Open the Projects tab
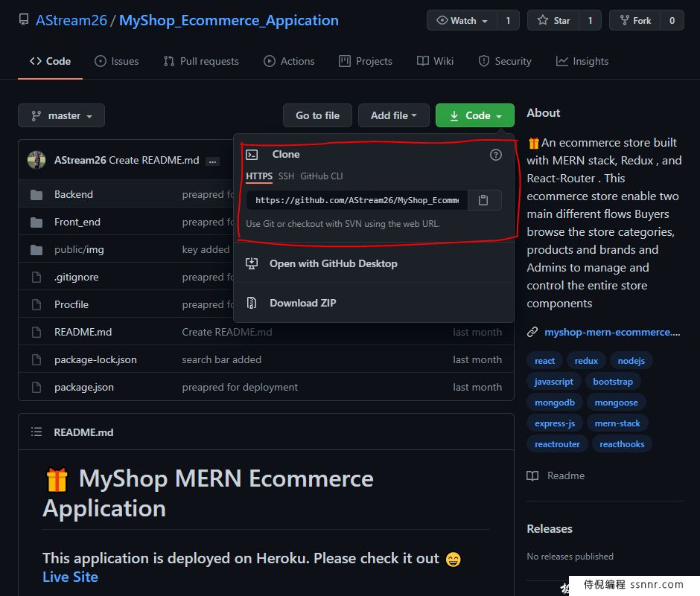 (x=366, y=61)
